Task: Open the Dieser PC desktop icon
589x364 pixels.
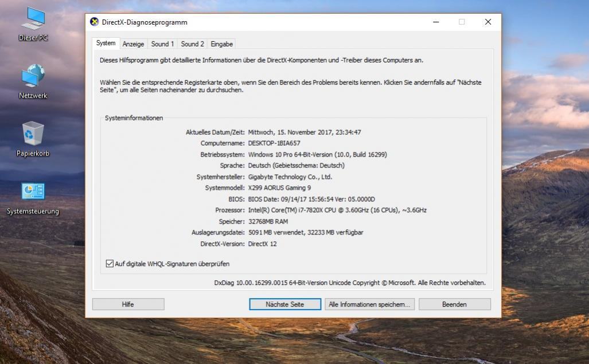Action: tap(33, 24)
